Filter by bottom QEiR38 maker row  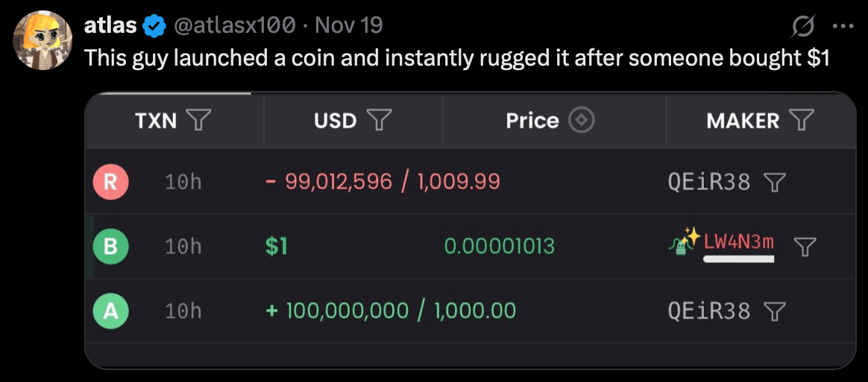(776, 310)
